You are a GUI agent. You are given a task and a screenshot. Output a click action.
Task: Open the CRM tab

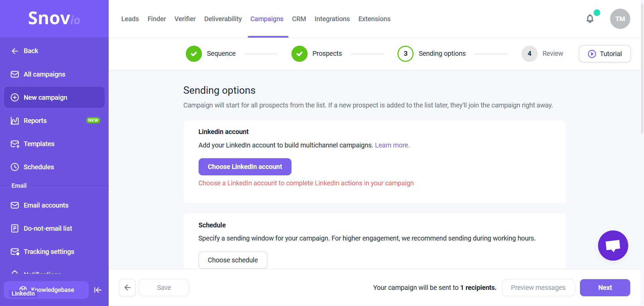point(299,19)
